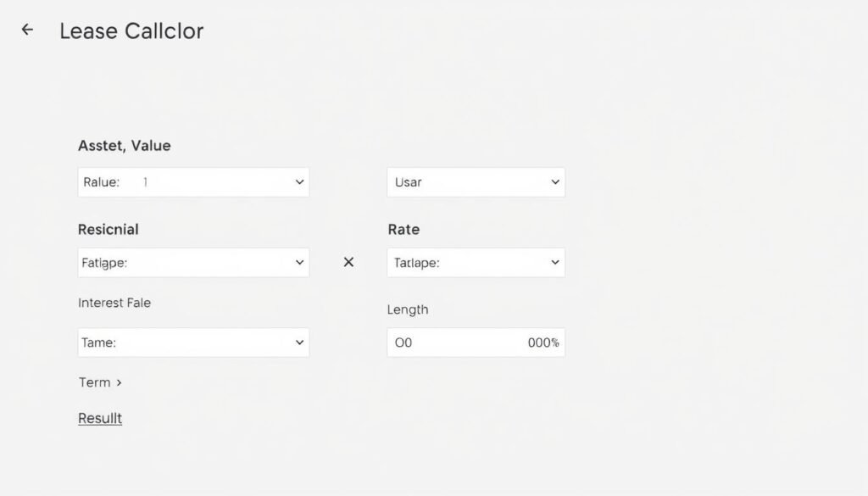Expand the Term section
The image size is (868, 496).
pos(100,382)
